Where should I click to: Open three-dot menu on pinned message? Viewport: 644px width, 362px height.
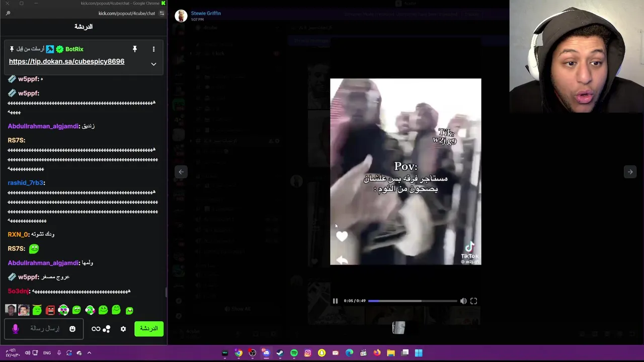pos(153,49)
